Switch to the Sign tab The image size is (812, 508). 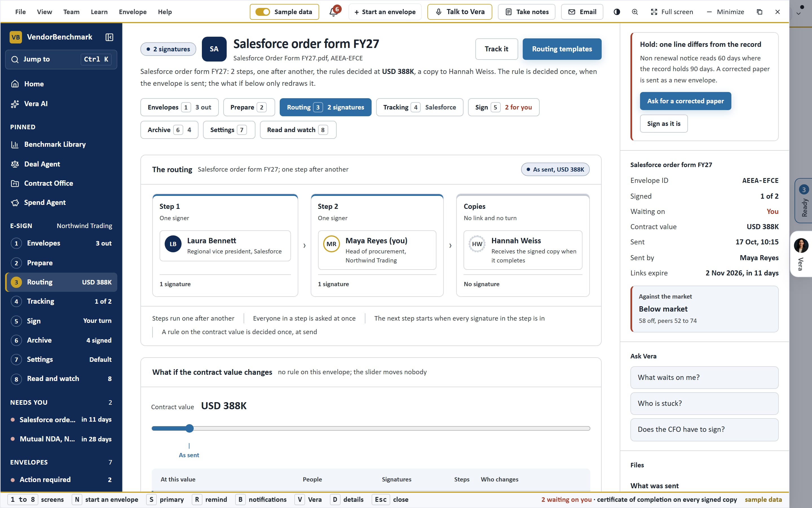[503, 107]
